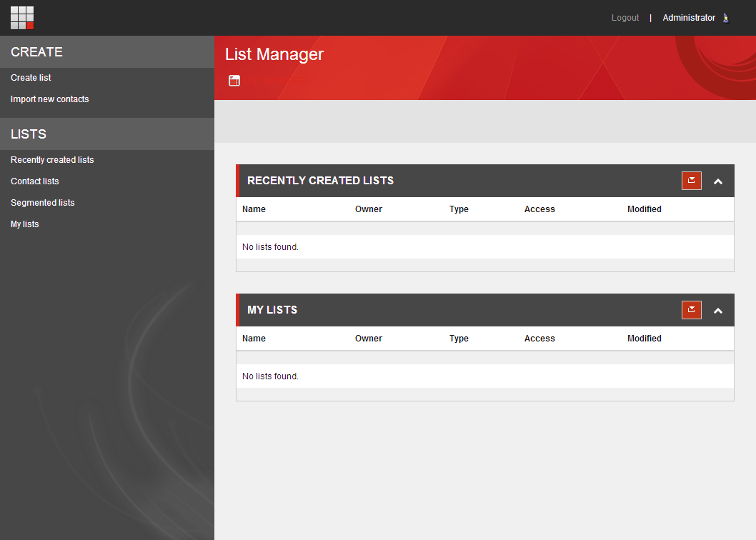The height and width of the screenshot is (540, 756).
Task: Click the breadcrumb window icon under List Manager
Action: click(234, 81)
